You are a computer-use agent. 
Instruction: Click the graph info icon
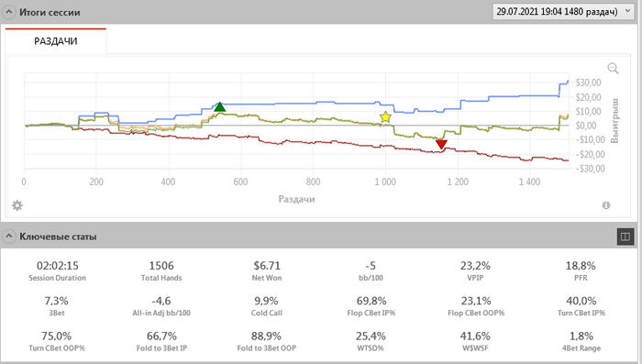click(606, 205)
